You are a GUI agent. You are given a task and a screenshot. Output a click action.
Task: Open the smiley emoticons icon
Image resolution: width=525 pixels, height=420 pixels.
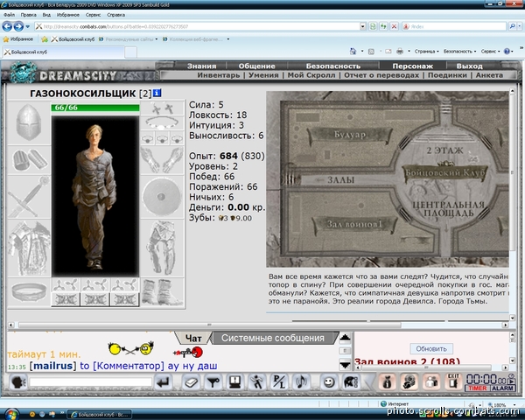point(330,382)
